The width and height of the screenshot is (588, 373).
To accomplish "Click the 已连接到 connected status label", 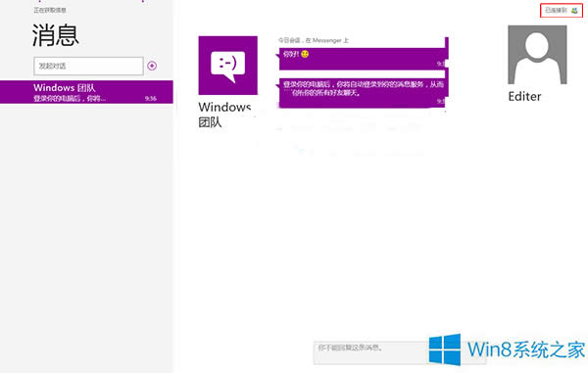I will [x=556, y=11].
